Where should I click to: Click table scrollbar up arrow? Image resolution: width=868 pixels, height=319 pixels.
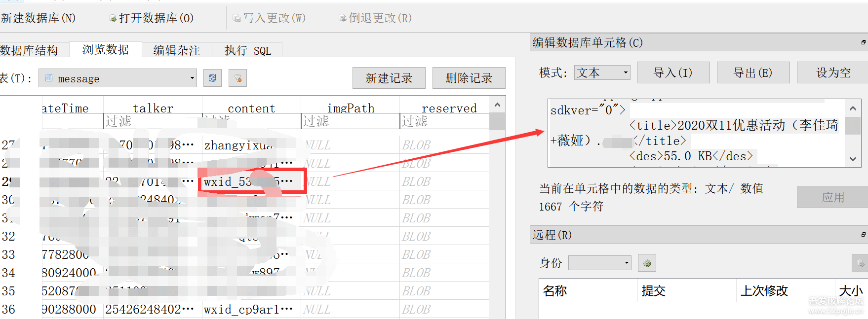(497, 105)
